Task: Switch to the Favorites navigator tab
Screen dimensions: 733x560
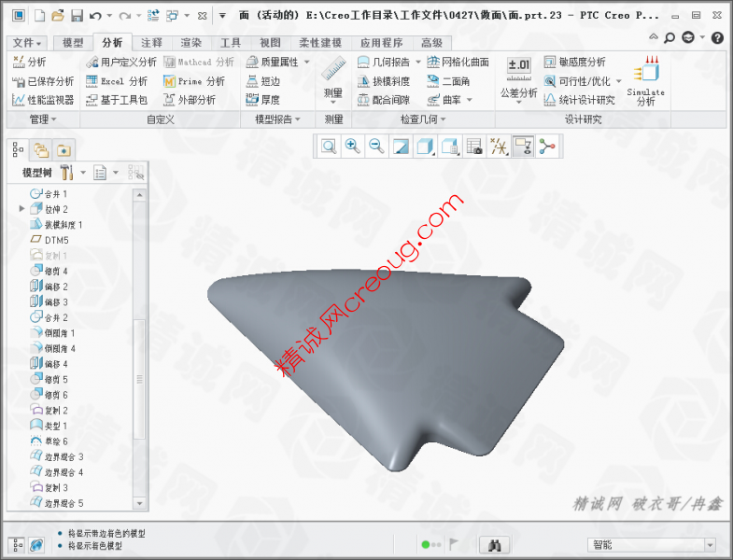Action: coord(63,150)
